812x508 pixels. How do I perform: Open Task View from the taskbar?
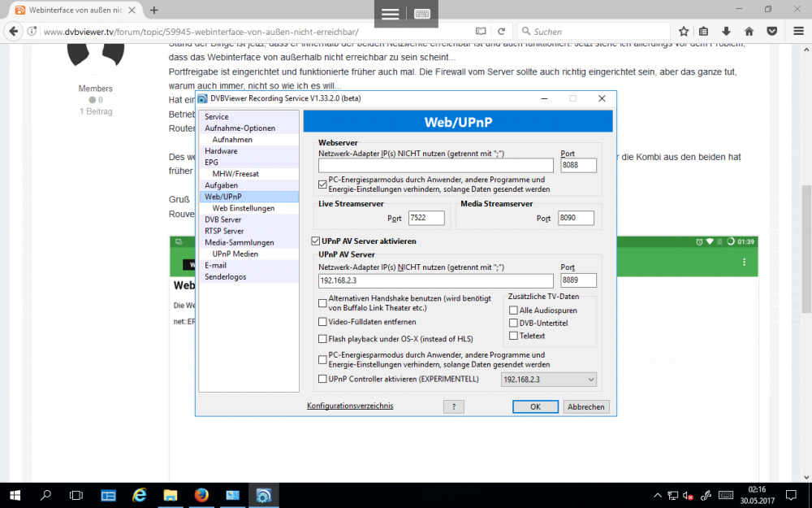76,496
